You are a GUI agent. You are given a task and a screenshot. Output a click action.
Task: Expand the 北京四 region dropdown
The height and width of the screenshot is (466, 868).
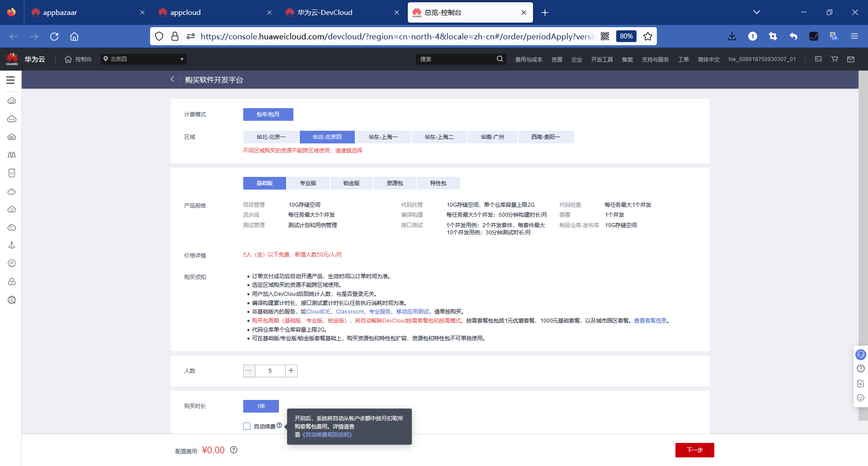coord(144,59)
